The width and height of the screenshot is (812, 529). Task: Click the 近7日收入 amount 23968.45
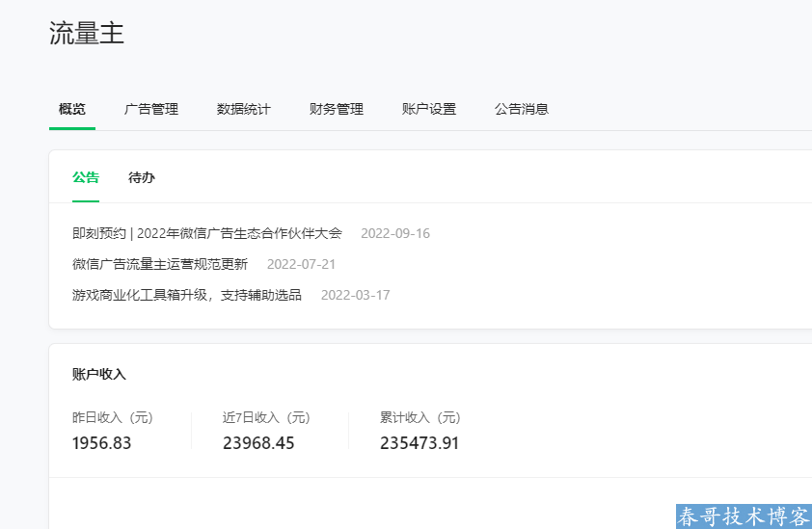tap(258, 443)
